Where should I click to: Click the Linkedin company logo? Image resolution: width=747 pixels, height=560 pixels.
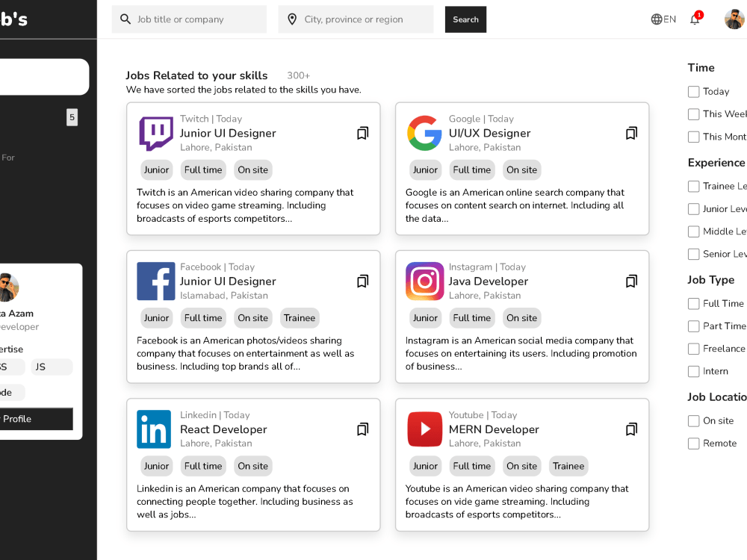[154, 429]
